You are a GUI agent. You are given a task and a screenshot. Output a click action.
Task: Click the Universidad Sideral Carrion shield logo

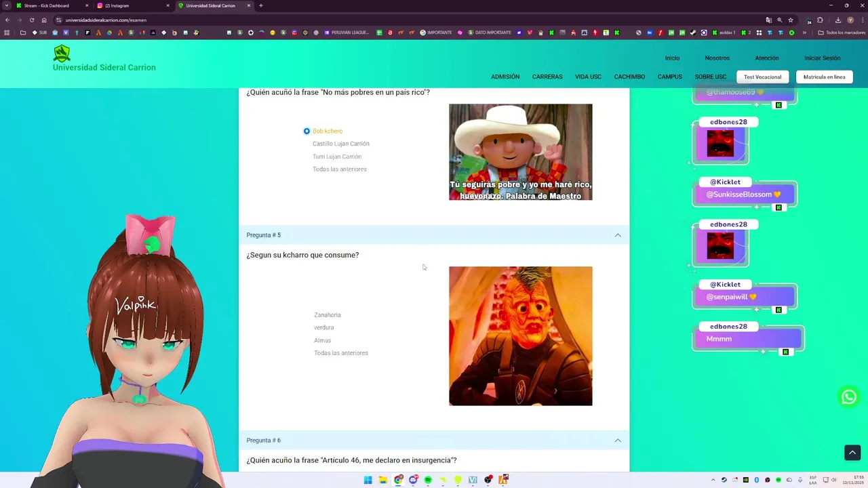coord(62,54)
